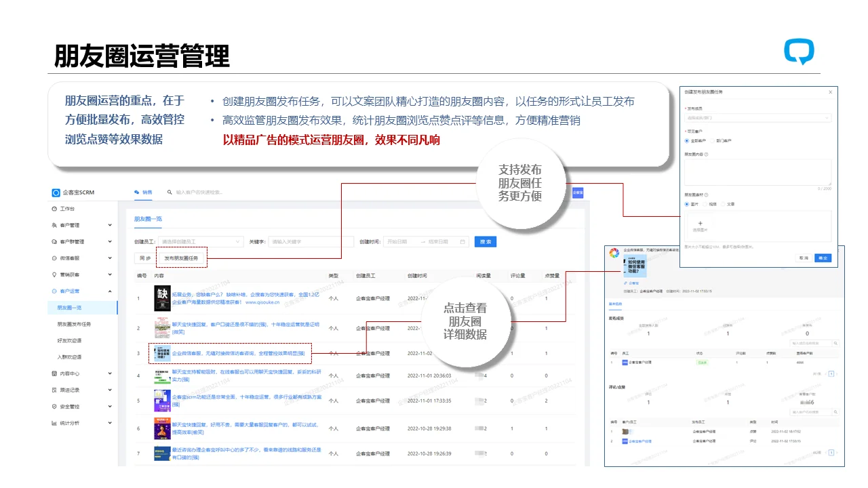Screen dimensions: 868x488
Task: Click the 跟进记录 sidebar icon
Action: (x=54, y=390)
